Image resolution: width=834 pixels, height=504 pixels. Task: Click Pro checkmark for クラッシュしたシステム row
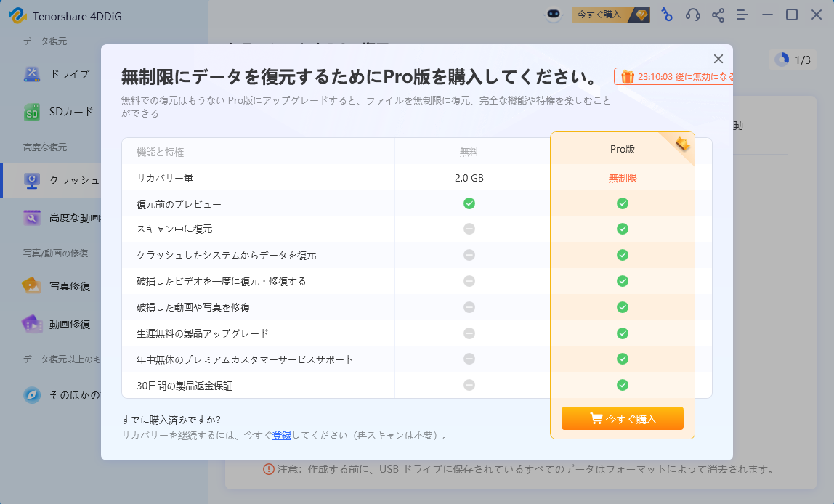pyautogui.click(x=623, y=255)
